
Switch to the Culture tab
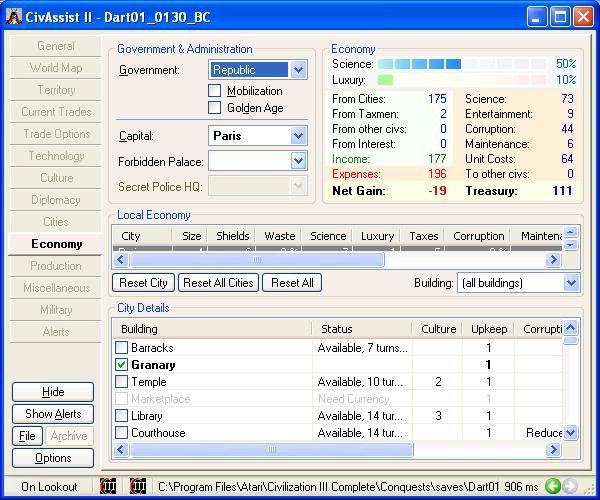click(x=55, y=178)
